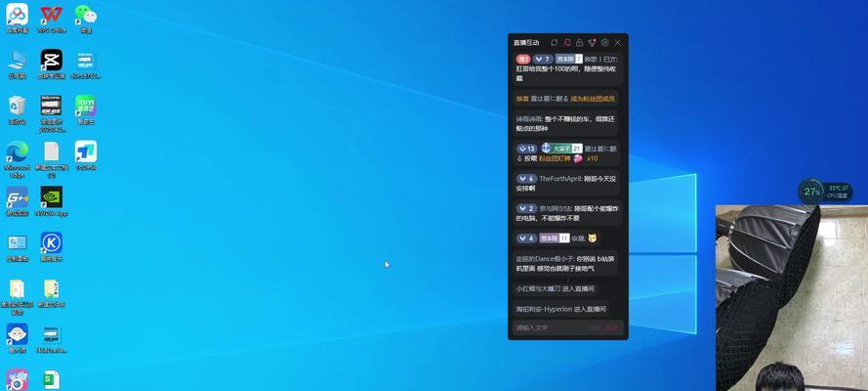
Task: Click the sparkle effects icon in the chat header
Action: (592, 43)
